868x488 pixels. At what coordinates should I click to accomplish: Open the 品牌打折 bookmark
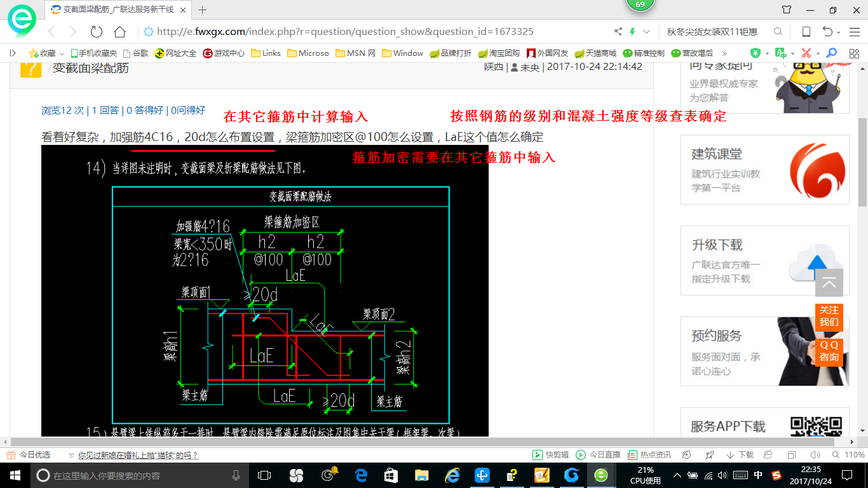click(451, 53)
